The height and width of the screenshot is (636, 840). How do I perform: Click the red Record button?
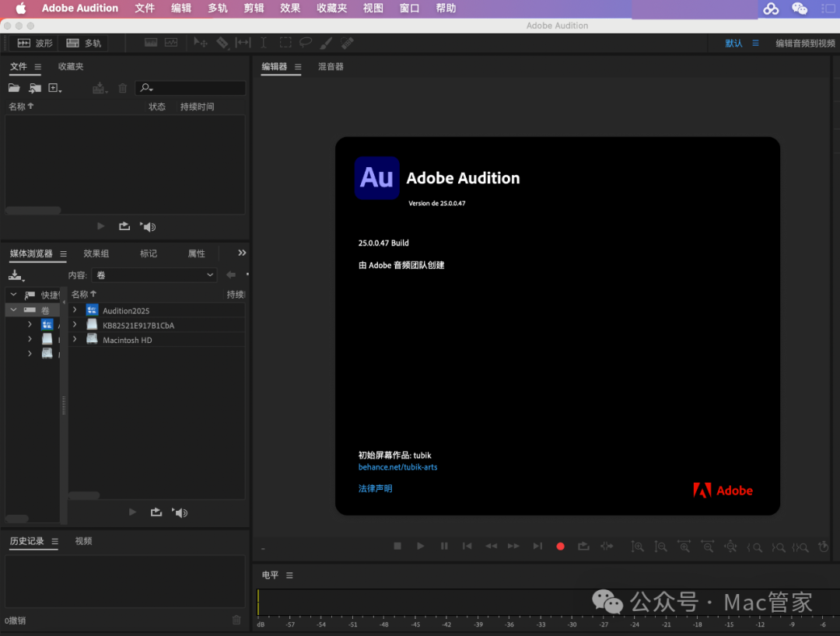(x=560, y=546)
